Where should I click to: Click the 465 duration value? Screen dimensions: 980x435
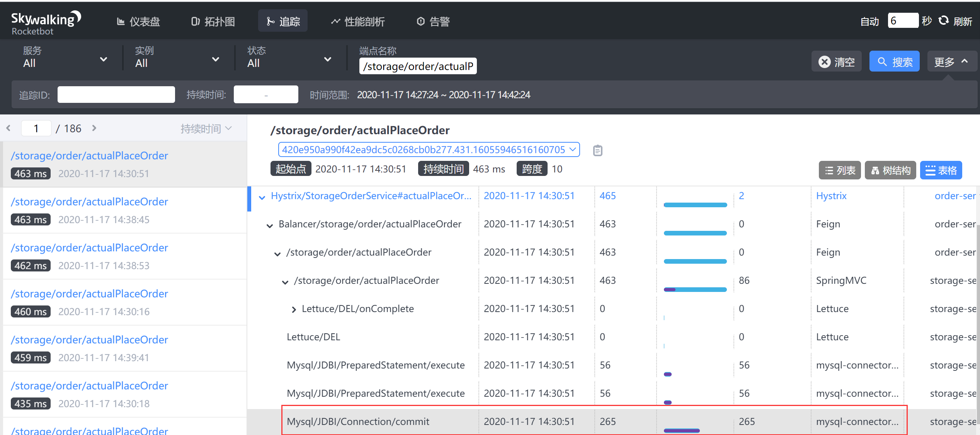click(x=607, y=196)
